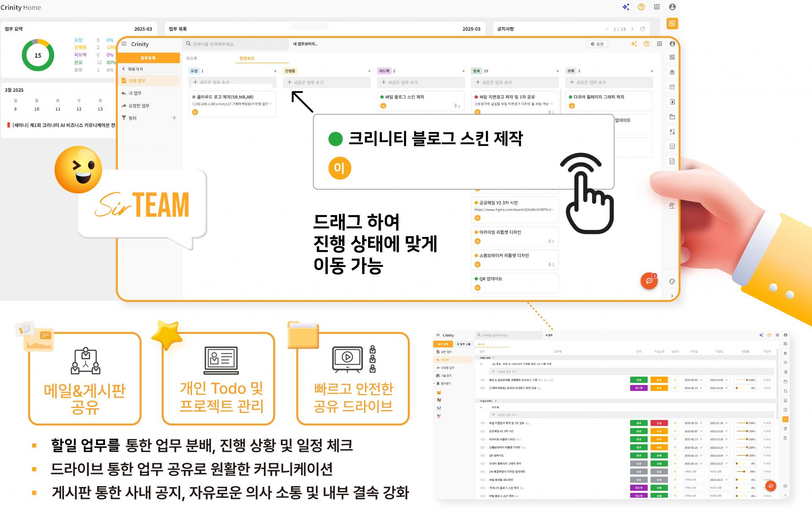
Task: Open the 설정 settings button
Action: pos(597,44)
